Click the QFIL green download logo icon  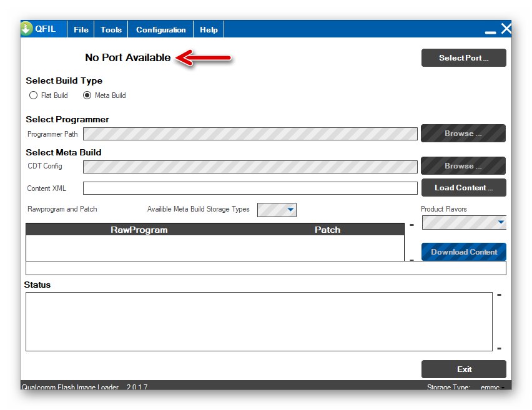tap(26, 29)
